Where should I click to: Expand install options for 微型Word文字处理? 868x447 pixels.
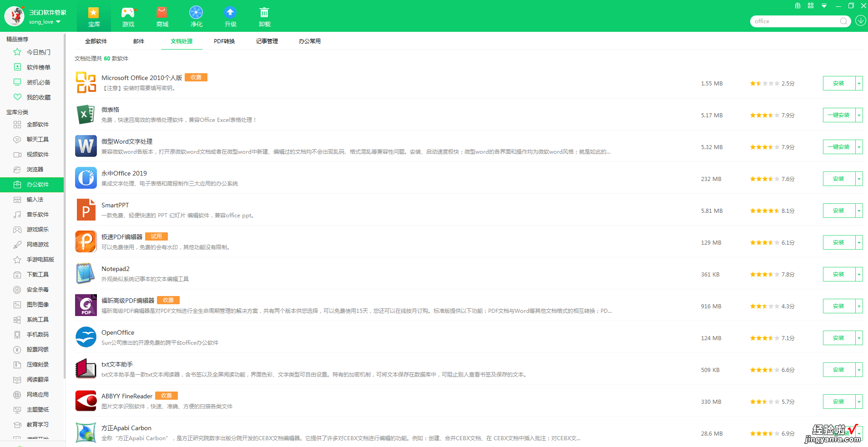pos(859,147)
